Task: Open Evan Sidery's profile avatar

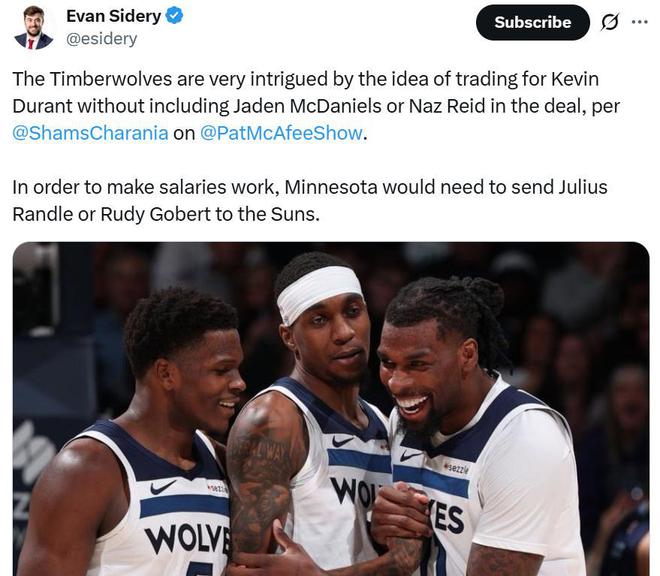Action: [x=34, y=27]
